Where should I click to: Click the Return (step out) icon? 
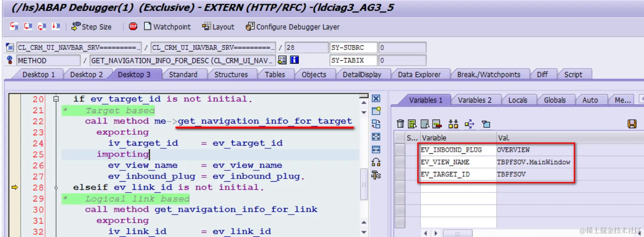coord(42,26)
